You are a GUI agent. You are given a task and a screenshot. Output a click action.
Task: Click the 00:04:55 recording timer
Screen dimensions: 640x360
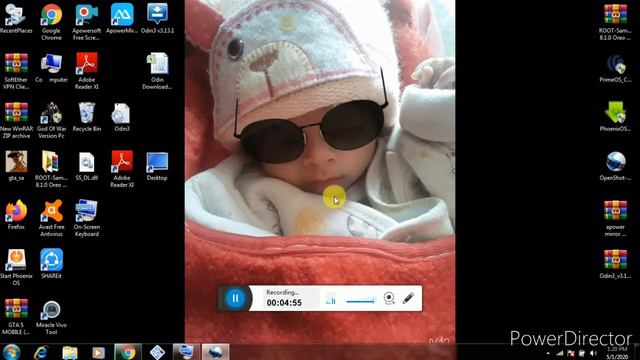[284, 303]
